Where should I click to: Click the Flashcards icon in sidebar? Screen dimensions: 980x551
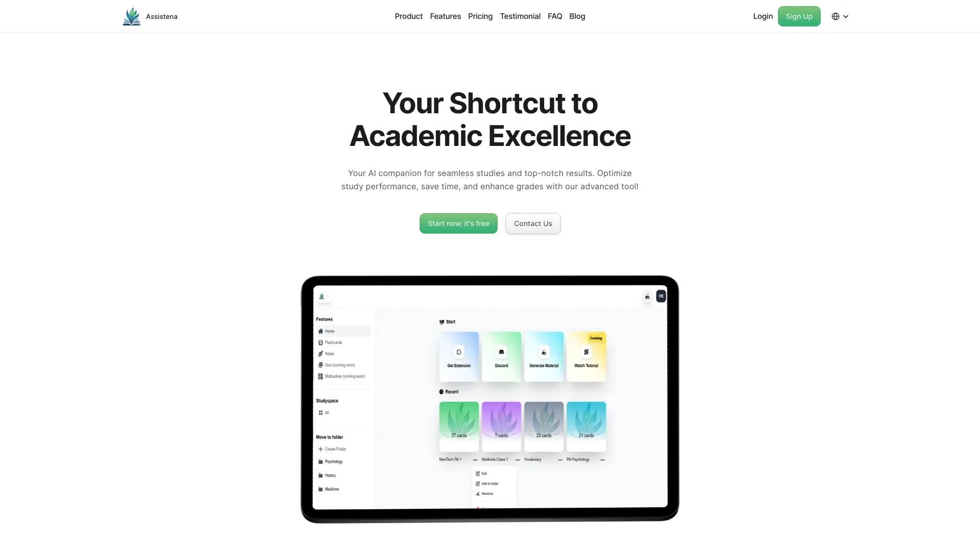[321, 342]
